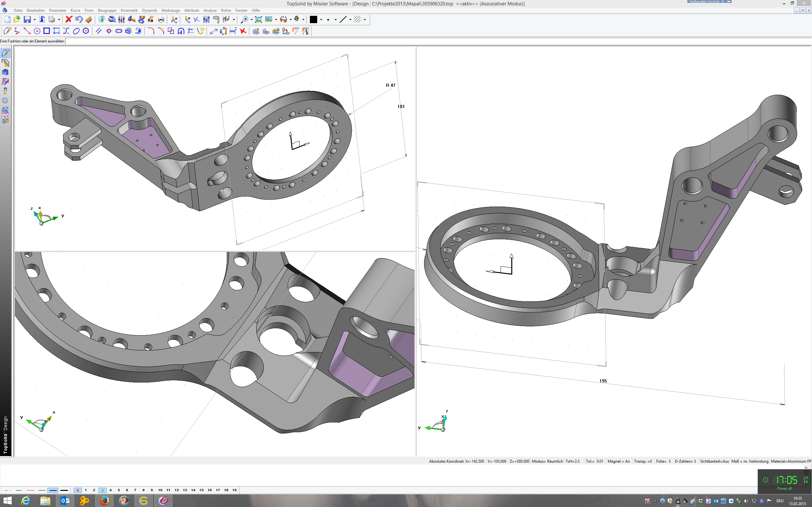Toggle layer 0 in layer bar

[77, 490]
